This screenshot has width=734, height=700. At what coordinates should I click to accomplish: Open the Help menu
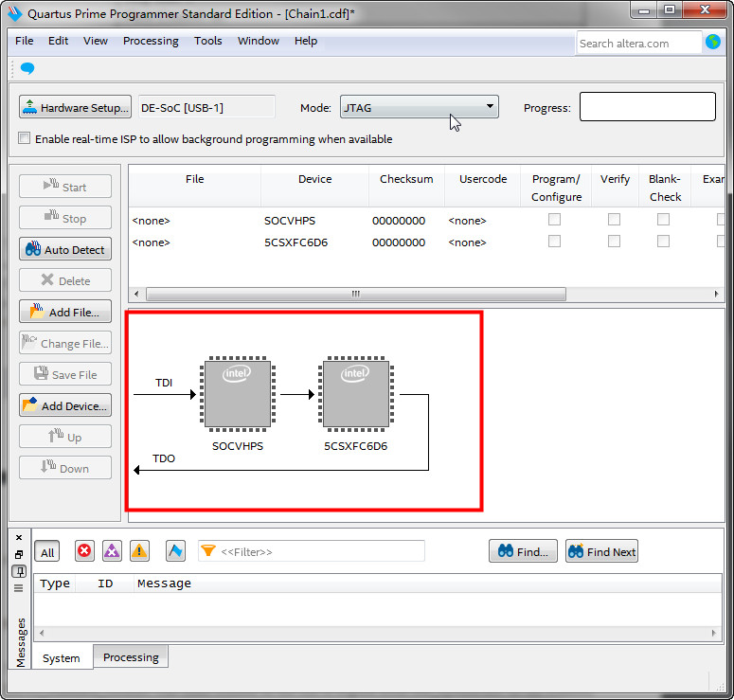[x=306, y=41]
